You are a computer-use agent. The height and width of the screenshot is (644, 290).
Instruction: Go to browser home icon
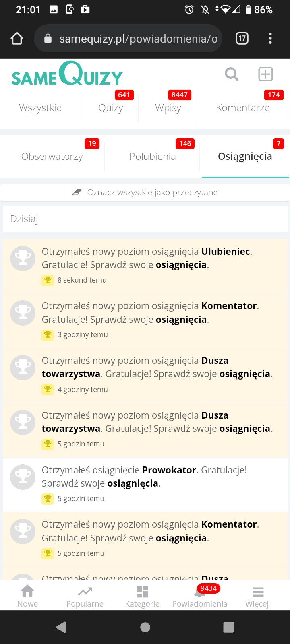pyautogui.click(x=17, y=39)
